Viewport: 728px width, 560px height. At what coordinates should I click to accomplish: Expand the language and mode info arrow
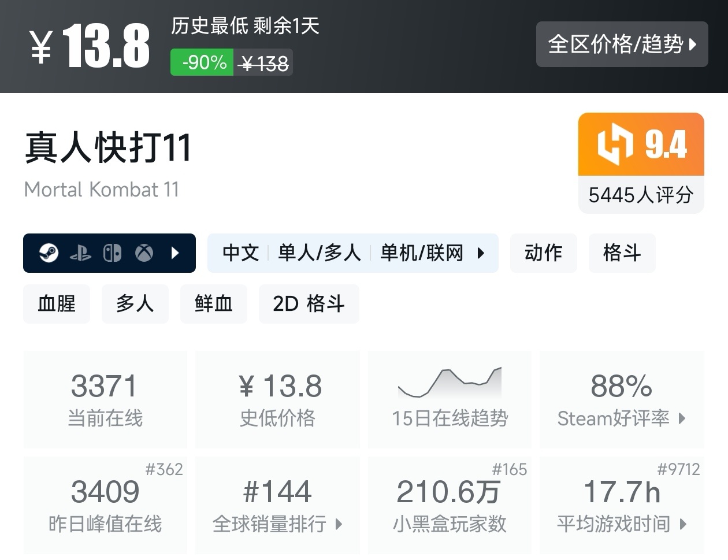click(x=481, y=253)
